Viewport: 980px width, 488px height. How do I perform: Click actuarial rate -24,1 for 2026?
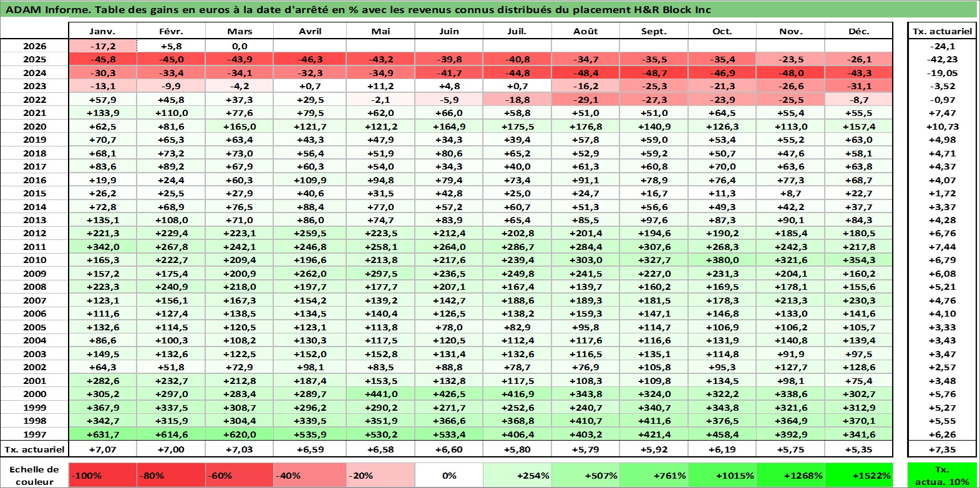[x=942, y=46]
